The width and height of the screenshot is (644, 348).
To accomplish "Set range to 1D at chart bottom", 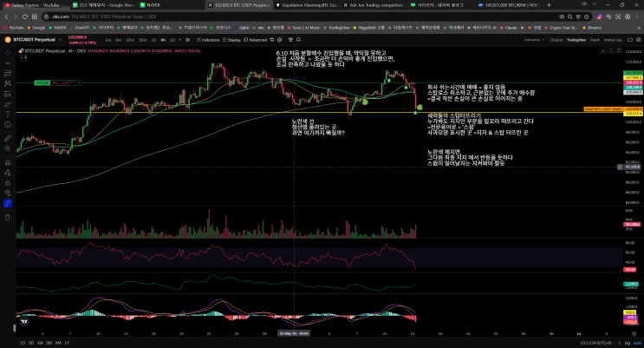I will [x=23, y=343].
